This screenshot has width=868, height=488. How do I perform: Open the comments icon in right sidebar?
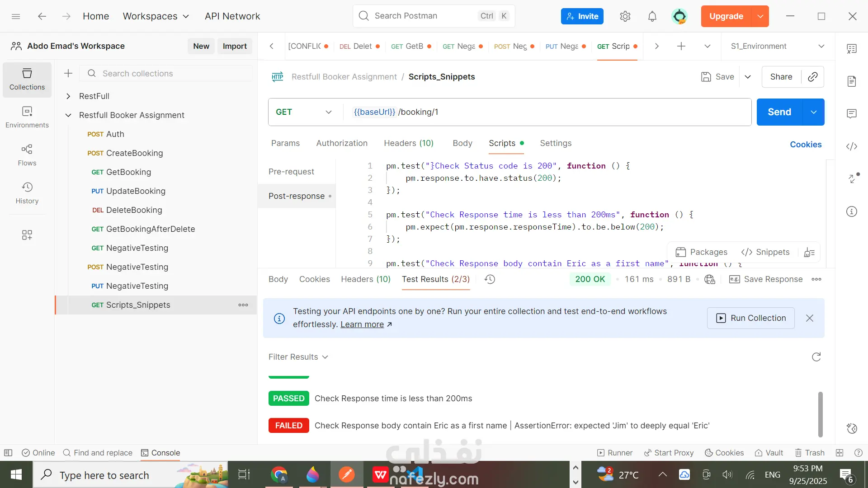[x=852, y=113]
